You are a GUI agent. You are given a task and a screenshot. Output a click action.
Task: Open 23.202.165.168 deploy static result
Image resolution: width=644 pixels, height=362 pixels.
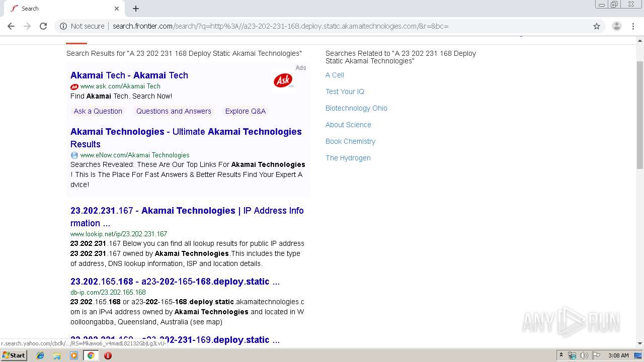[175, 282]
